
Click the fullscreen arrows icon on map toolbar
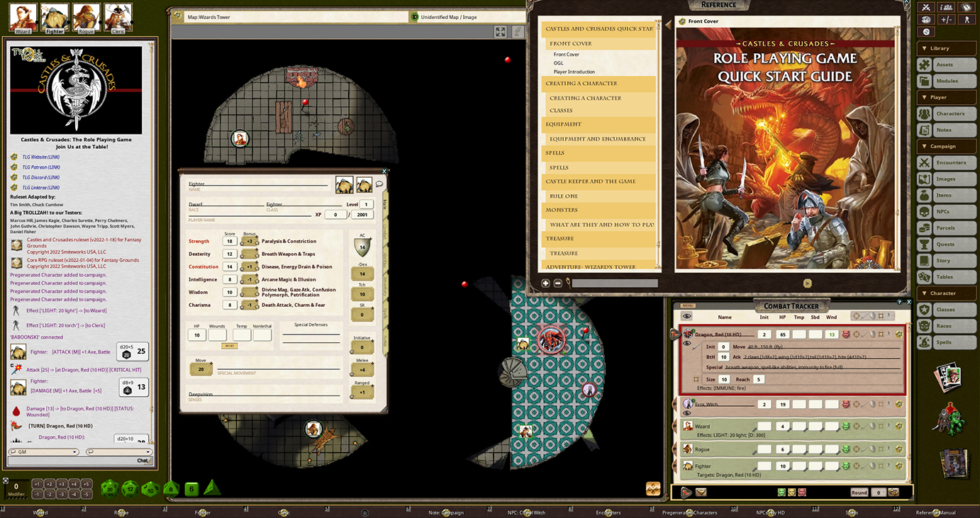[x=501, y=32]
